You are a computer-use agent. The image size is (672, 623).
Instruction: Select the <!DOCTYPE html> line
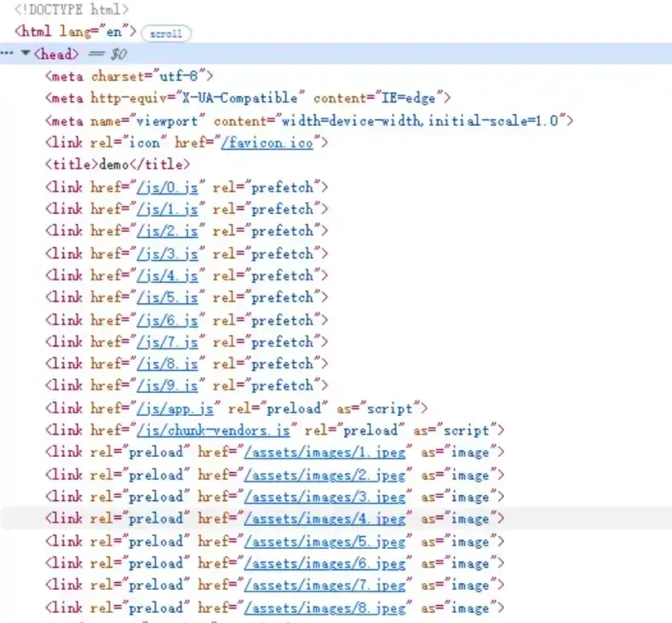tap(72, 9)
